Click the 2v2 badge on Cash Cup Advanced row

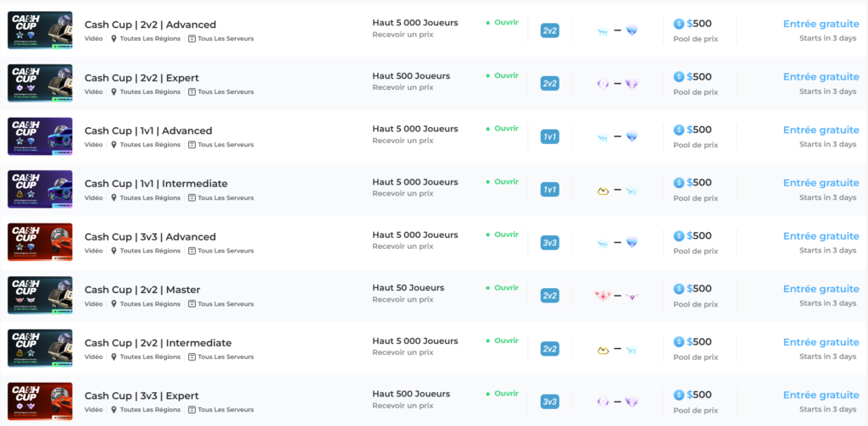click(x=549, y=30)
